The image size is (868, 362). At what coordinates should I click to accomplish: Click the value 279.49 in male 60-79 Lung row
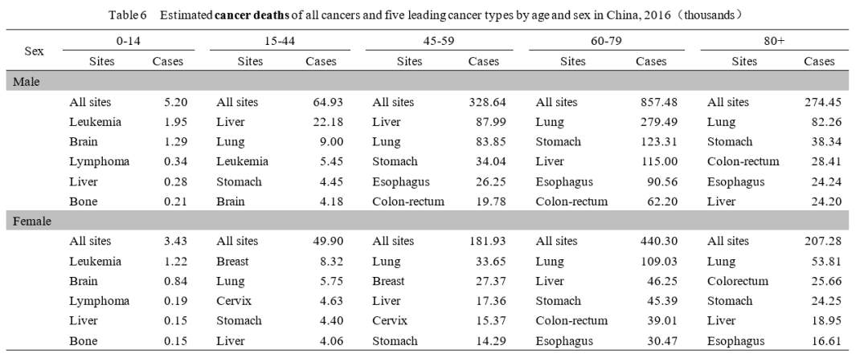(x=657, y=122)
